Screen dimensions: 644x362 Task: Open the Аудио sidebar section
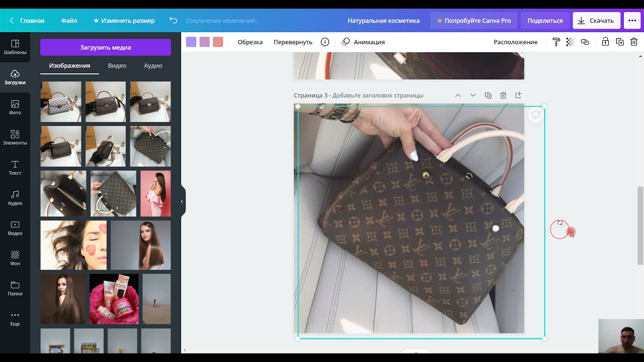tap(15, 198)
